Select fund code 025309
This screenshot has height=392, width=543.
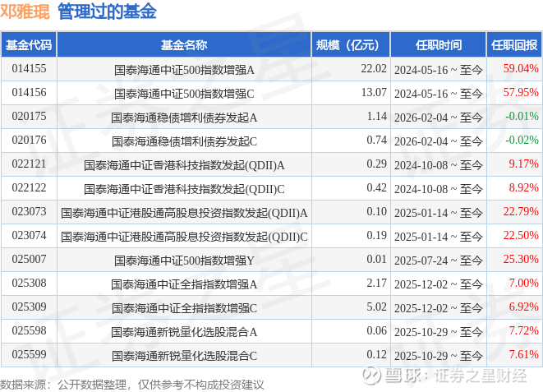29,307
